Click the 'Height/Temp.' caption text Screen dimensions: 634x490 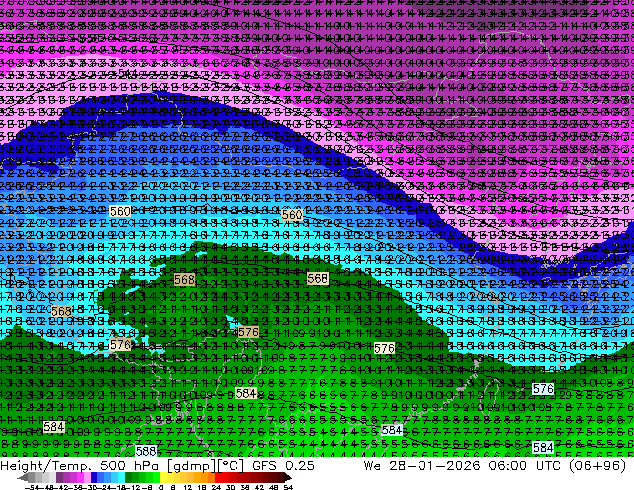[46, 465]
